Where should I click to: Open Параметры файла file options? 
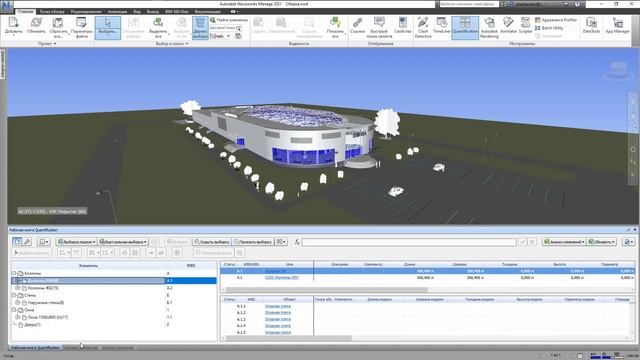[x=82, y=27]
